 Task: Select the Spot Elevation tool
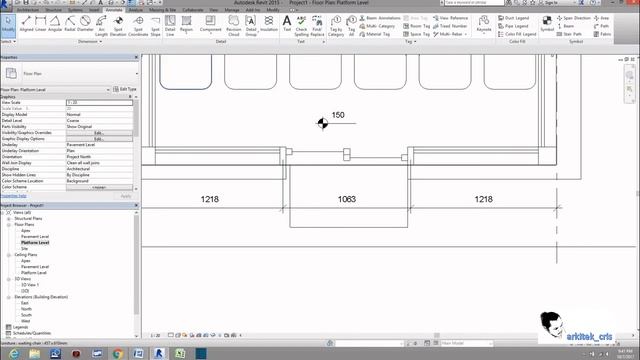(x=118, y=26)
